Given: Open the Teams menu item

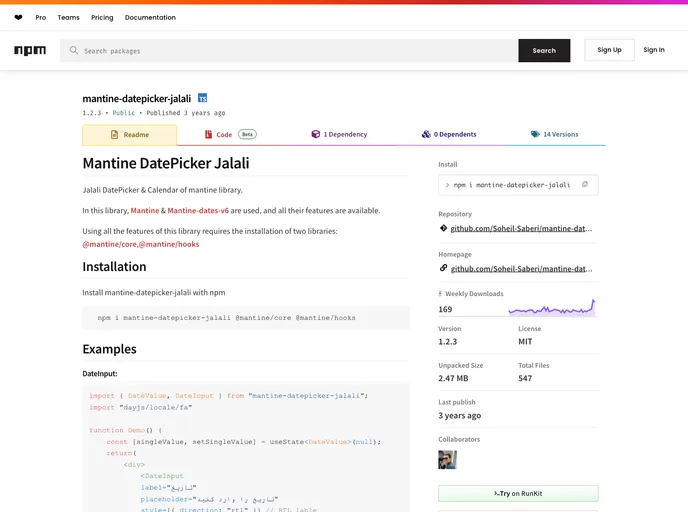Looking at the screenshot, I should coord(68,18).
